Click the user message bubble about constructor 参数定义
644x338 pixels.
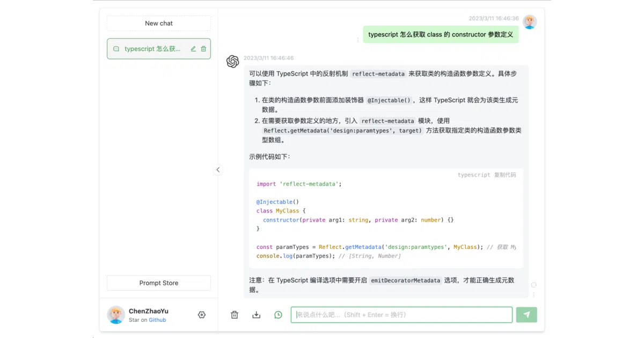pyautogui.click(x=441, y=34)
